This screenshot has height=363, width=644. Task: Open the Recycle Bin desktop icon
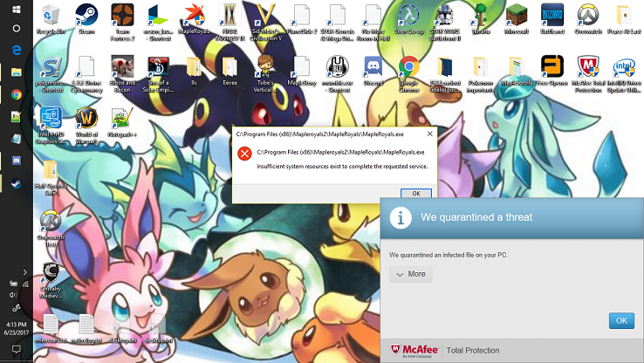coord(51,19)
